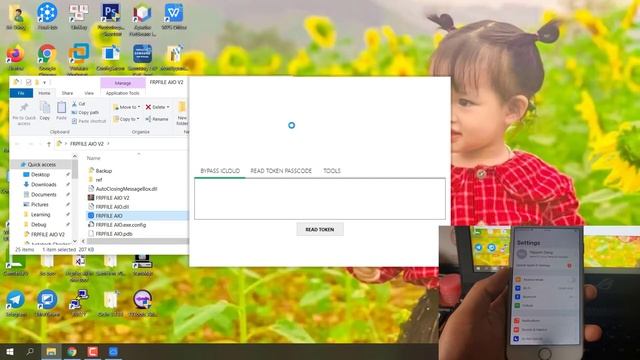Click the blue WPS Office desktop icon
Screen dimensions: 640x360
coord(174,13)
